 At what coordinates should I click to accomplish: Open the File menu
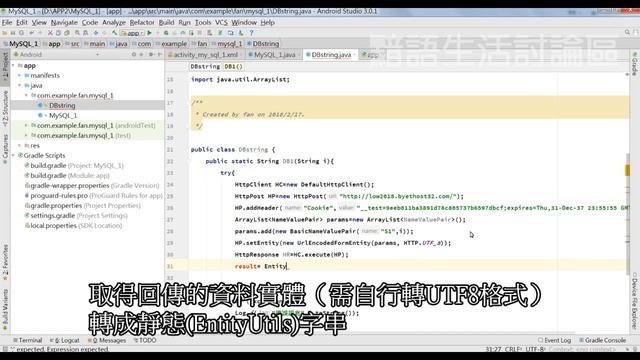(x=7, y=22)
